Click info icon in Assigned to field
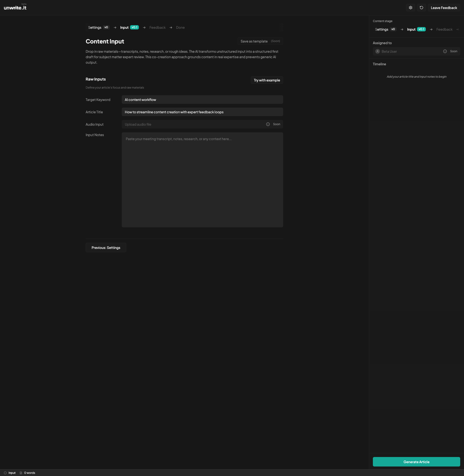Screen dimensions: 464x476 [x=445, y=52]
